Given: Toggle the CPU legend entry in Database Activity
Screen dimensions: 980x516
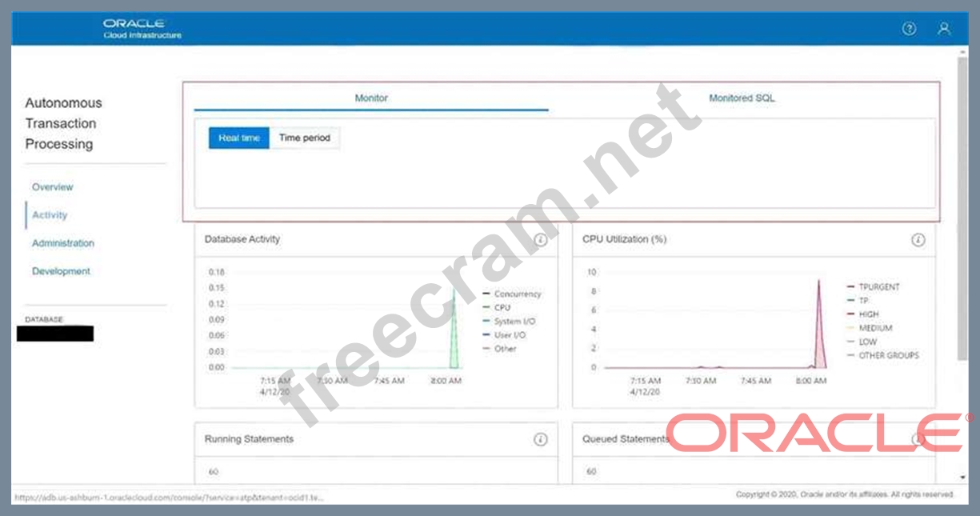Looking at the screenshot, I should pos(496,307).
